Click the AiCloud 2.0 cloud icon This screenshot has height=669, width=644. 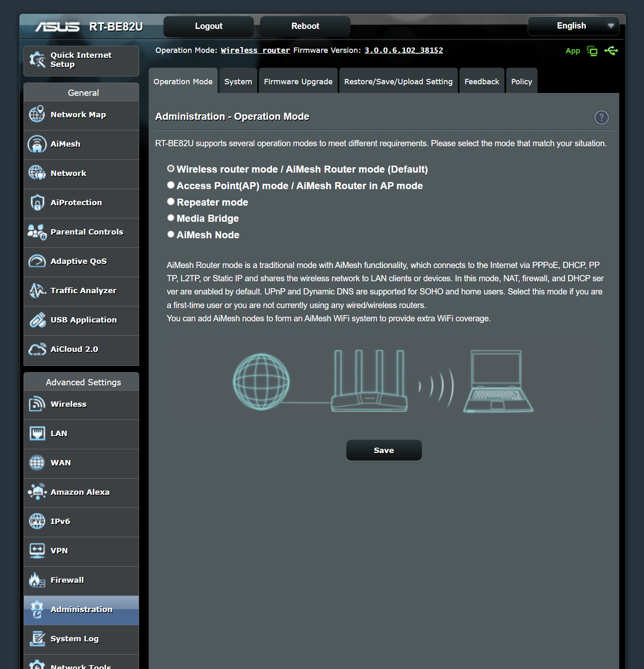[x=37, y=349]
